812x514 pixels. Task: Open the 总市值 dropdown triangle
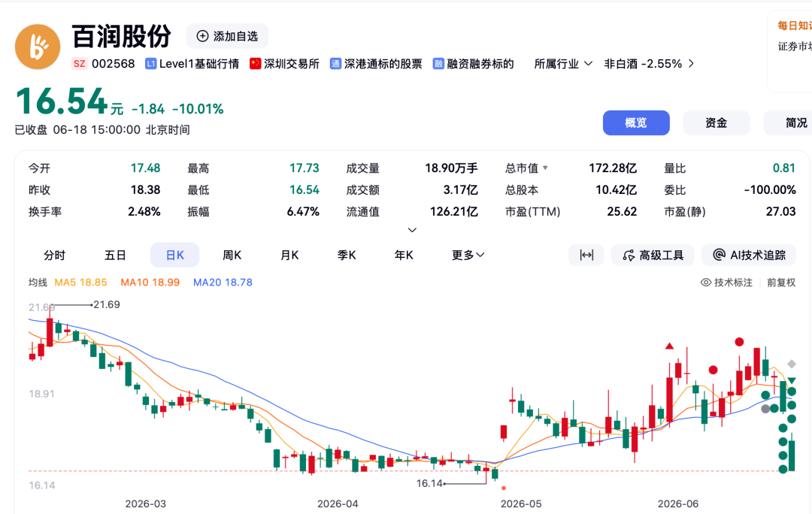coord(545,168)
